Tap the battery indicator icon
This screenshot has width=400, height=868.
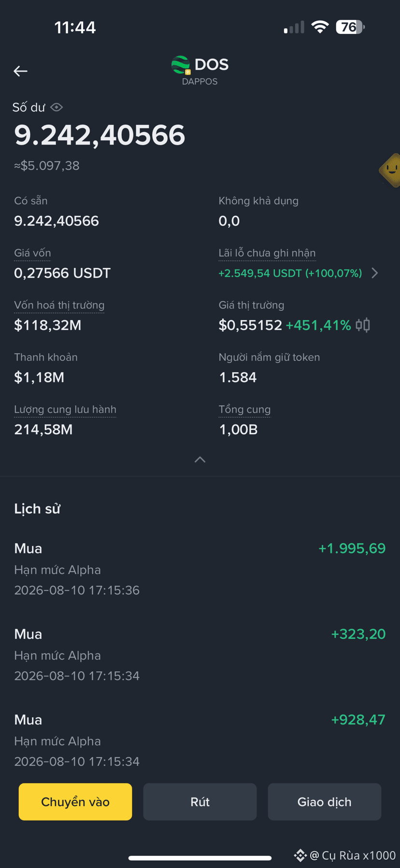pos(350,27)
